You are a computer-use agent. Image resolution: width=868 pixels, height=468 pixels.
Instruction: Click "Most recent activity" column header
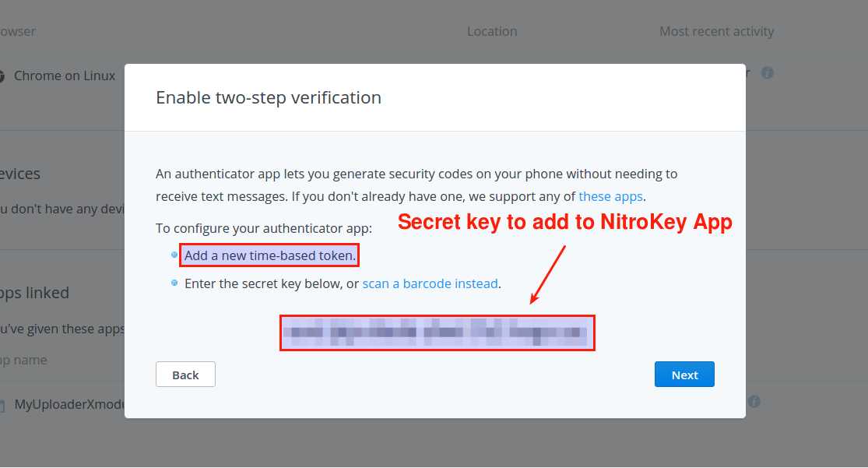point(716,32)
